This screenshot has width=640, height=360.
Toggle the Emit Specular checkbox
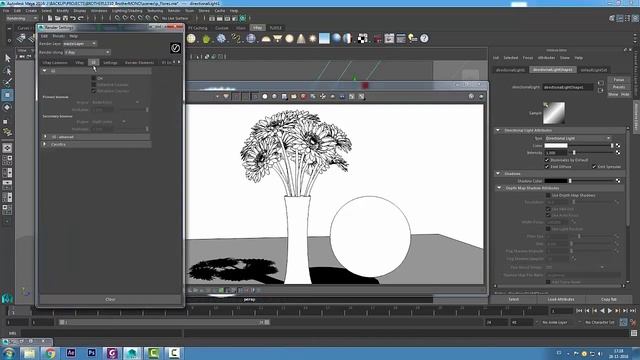tap(594, 167)
